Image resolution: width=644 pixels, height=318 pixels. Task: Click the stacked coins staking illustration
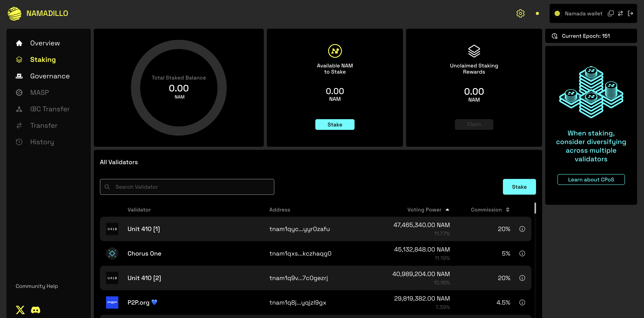591,92
